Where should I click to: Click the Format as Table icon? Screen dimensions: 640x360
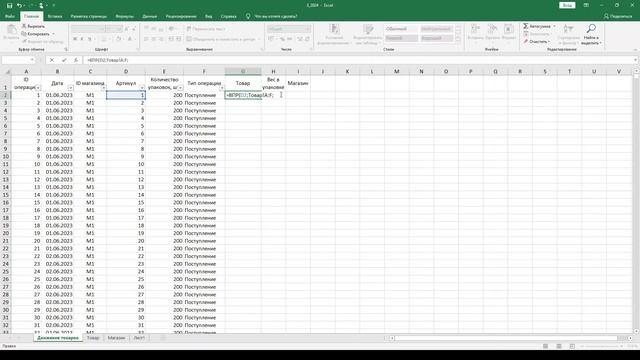pyautogui.click(x=368, y=29)
